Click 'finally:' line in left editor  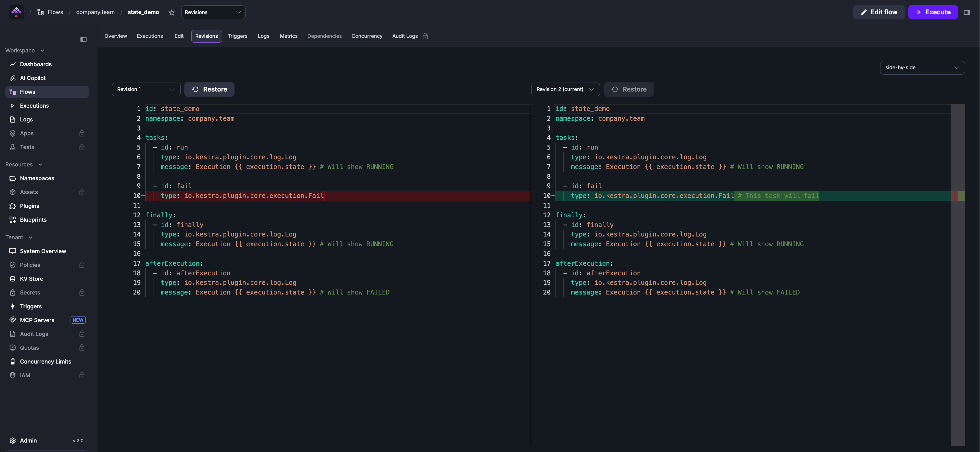(160, 215)
